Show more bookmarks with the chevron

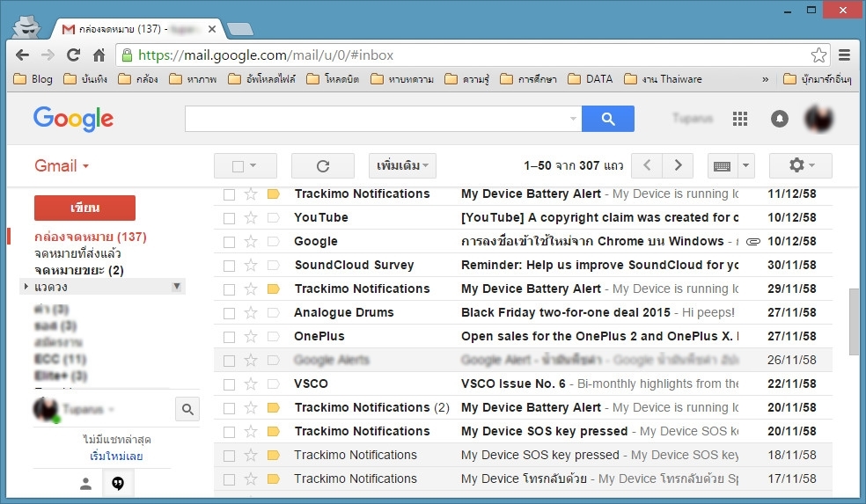click(x=765, y=79)
